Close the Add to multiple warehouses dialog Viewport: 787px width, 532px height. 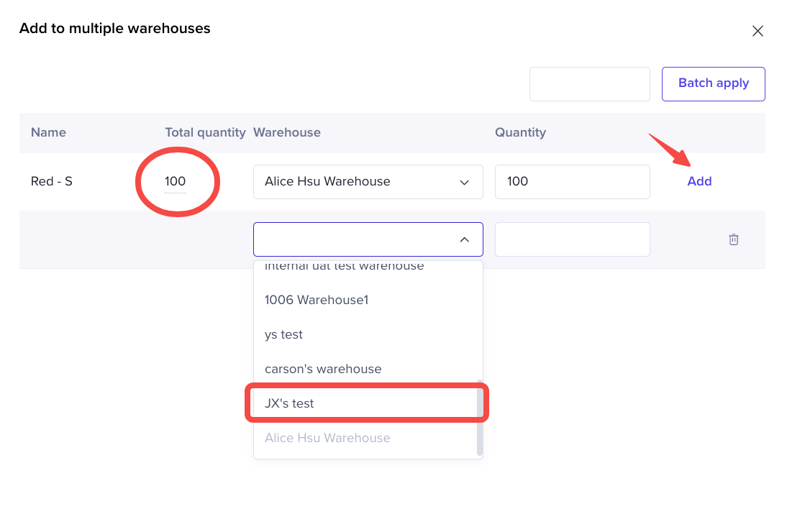[x=757, y=31]
